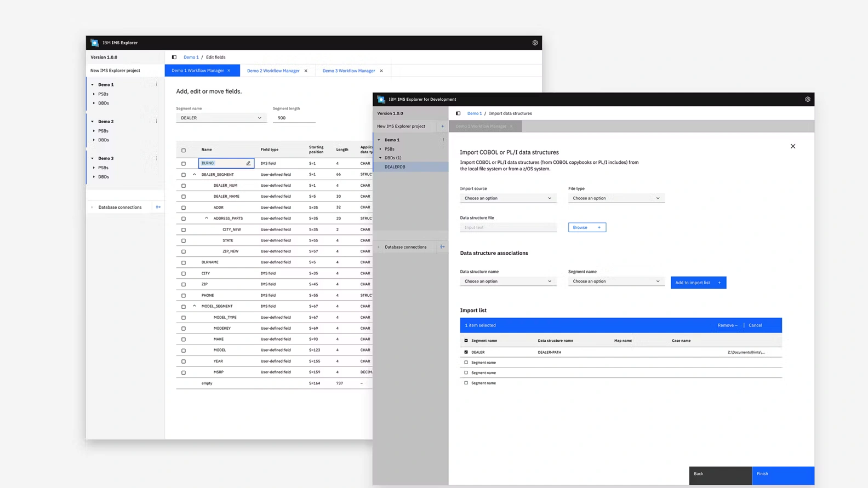
Task: Click the Segment length field showing 900
Action: tap(294, 118)
